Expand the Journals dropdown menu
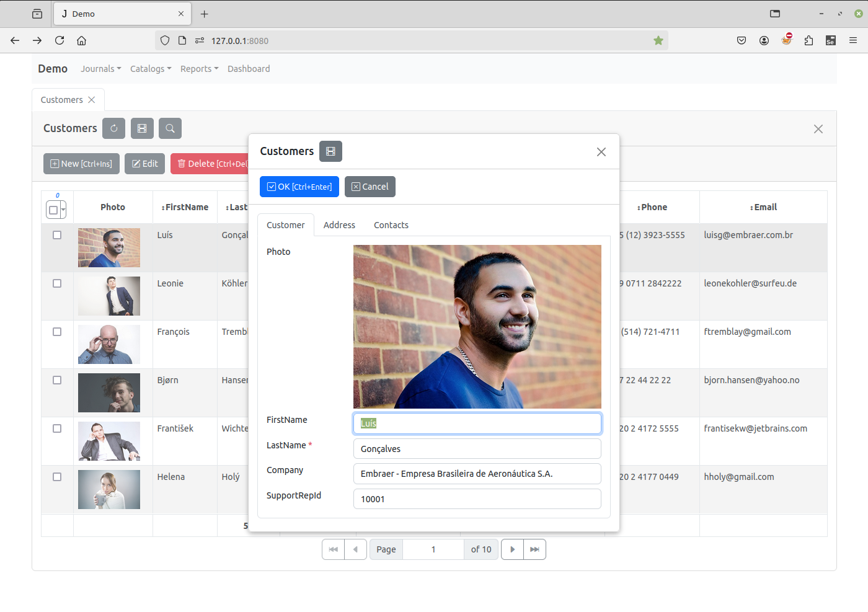Image resolution: width=868 pixels, height=612 pixels. 100,69
